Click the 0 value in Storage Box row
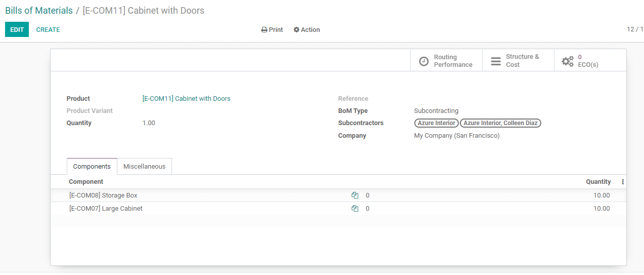 point(368,195)
